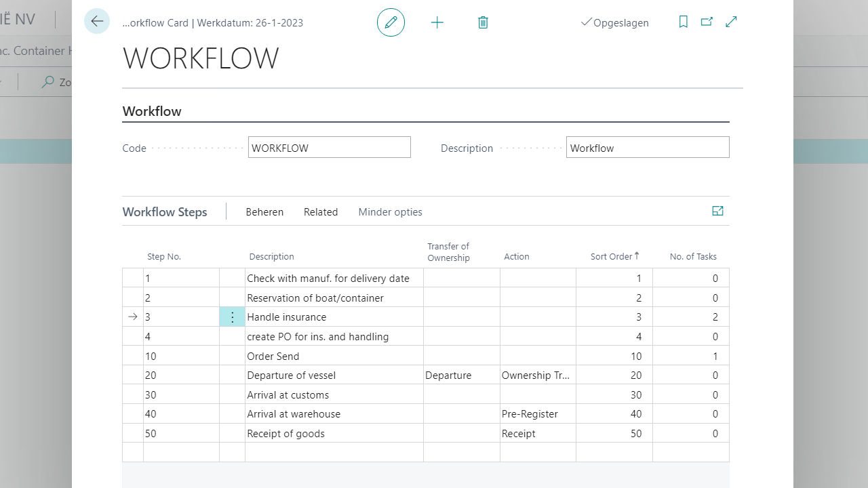868x488 pixels.
Task: Open Workflow Steps in focus mode
Action: 717,211
